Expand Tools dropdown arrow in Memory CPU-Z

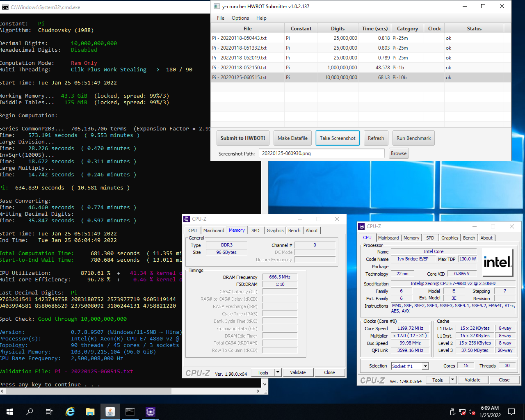tap(278, 372)
